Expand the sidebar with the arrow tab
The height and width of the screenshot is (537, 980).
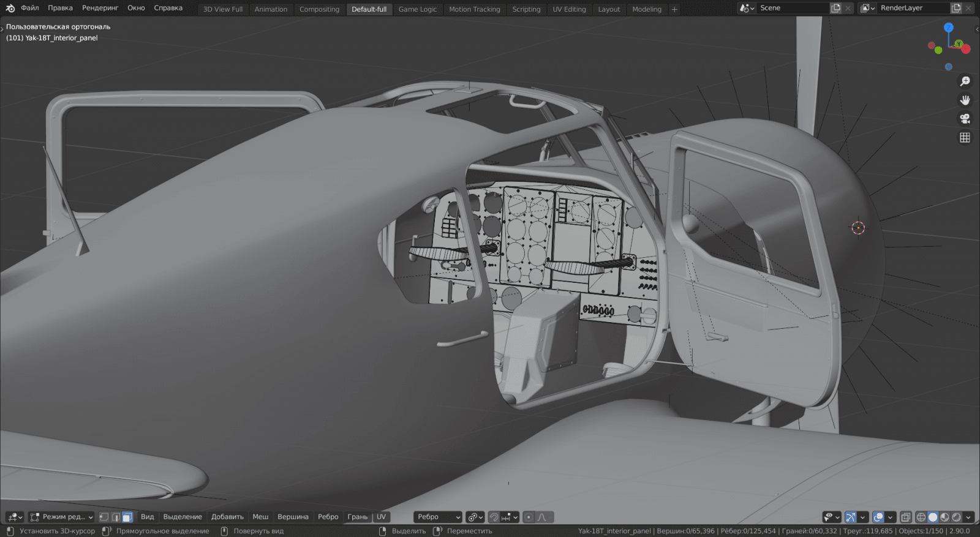[x=977, y=29]
